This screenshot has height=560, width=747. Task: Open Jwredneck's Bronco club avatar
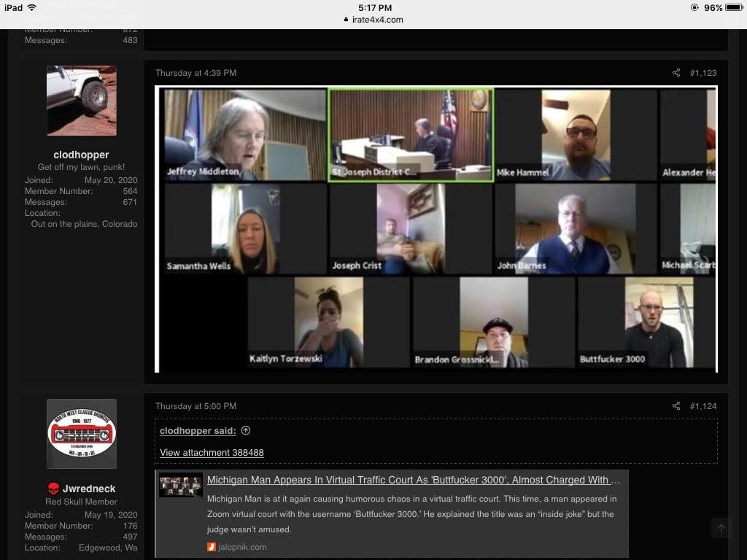(82, 434)
